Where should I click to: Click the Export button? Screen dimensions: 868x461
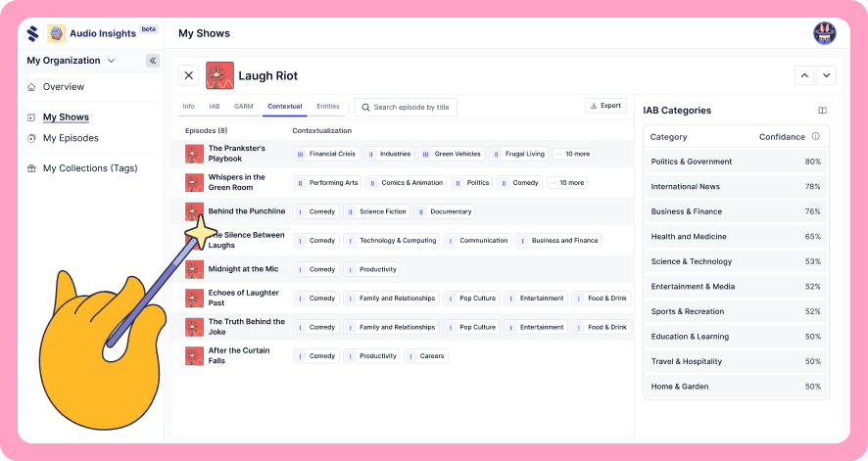(605, 106)
